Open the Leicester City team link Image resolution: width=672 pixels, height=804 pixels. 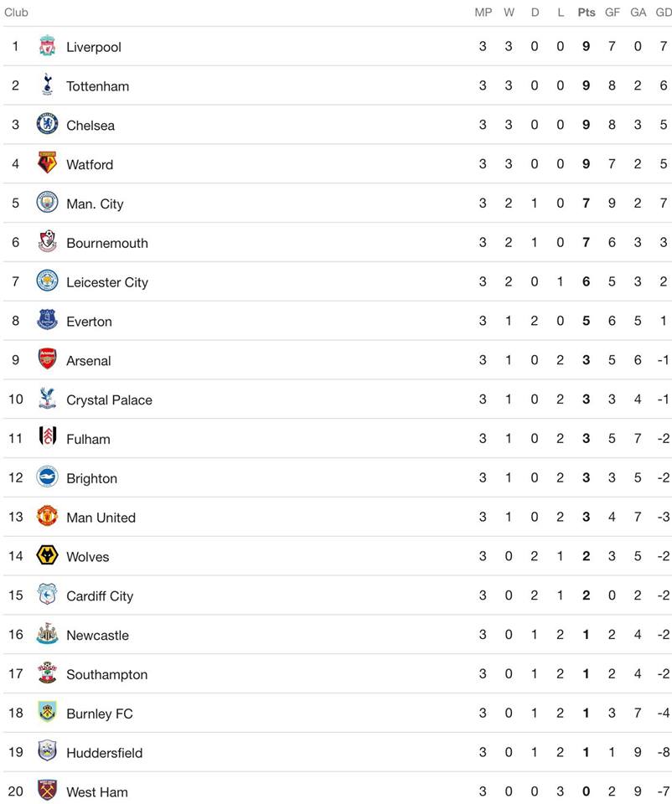tap(107, 282)
